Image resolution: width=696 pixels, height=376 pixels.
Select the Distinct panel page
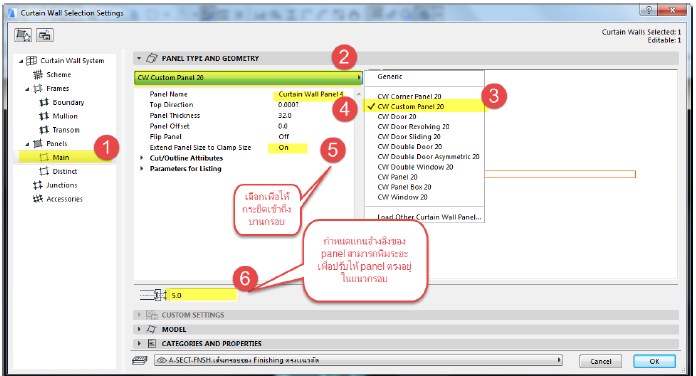tap(65, 171)
